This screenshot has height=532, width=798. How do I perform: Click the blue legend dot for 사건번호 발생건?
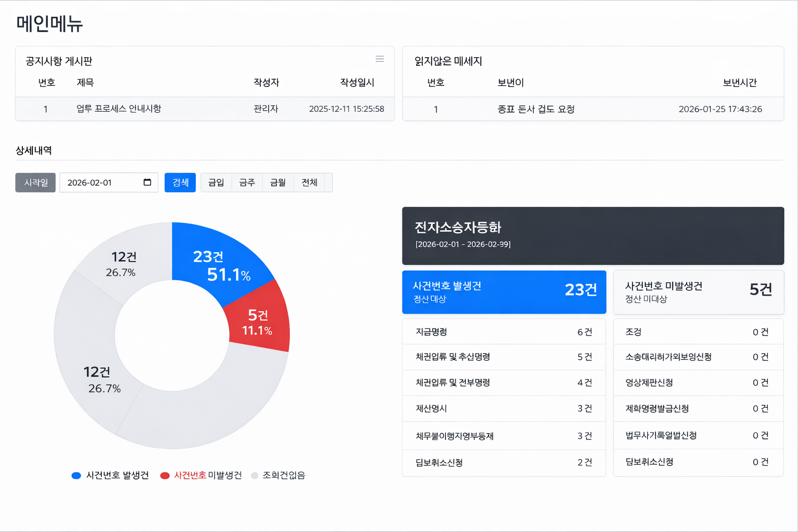tap(76, 475)
